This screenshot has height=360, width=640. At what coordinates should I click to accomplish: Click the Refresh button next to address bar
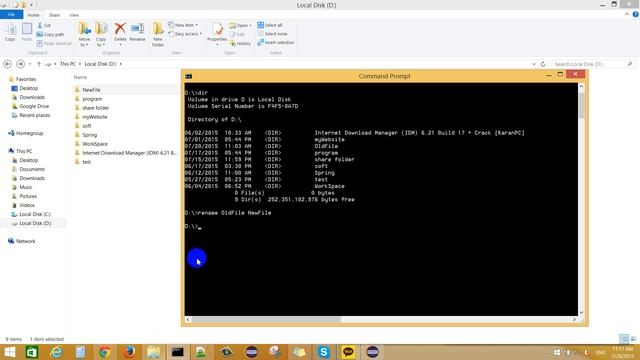point(543,64)
